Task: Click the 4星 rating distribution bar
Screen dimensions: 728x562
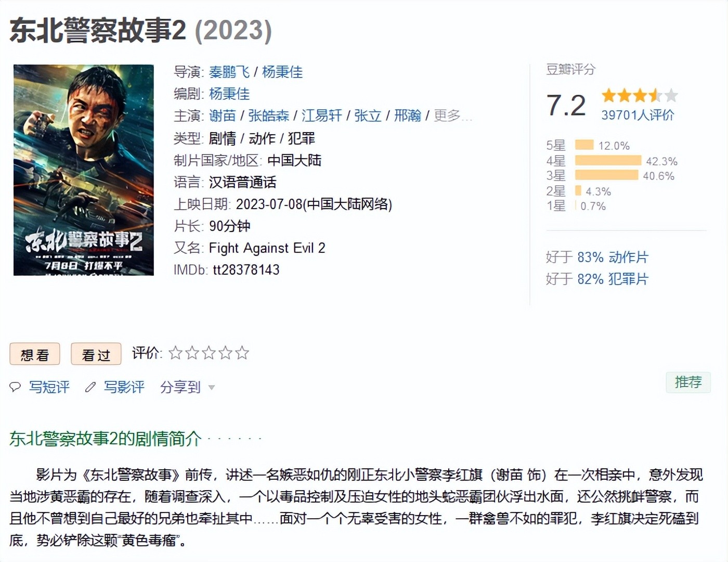Action: pyautogui.click(x=608, y=161)
